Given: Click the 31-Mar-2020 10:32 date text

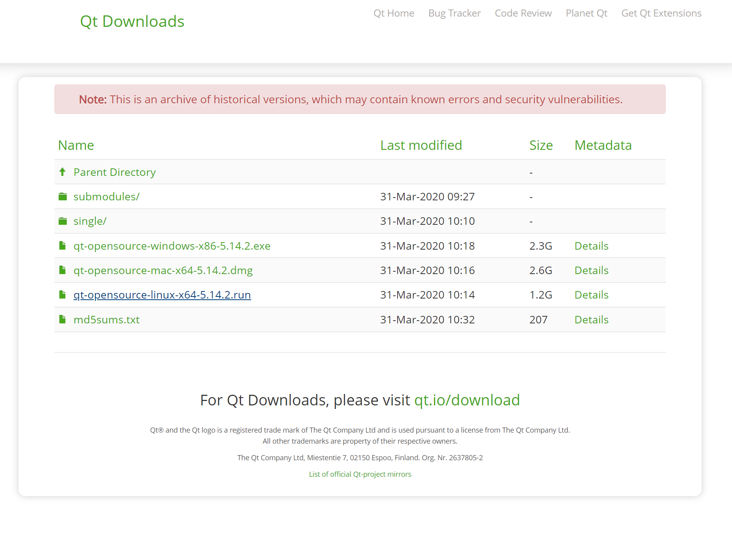Looking at the screenshot, I should [x=428, y=320].
